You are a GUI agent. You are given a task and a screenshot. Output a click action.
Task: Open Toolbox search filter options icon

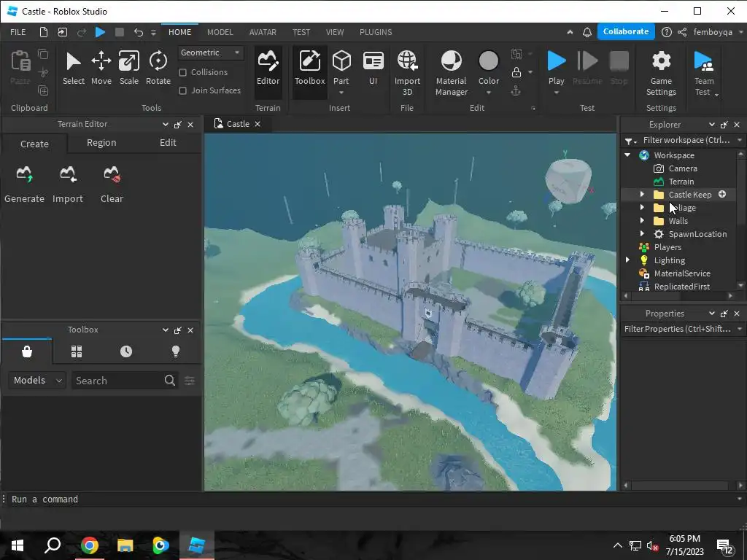pos(190,381)
